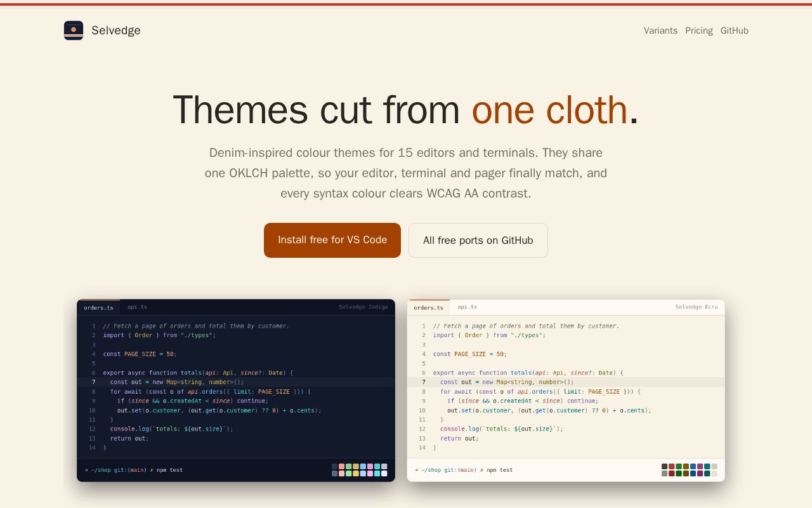812x508 pixels.
Task: Click the Selvedge logo icon
Action: (x=74, y=30)
